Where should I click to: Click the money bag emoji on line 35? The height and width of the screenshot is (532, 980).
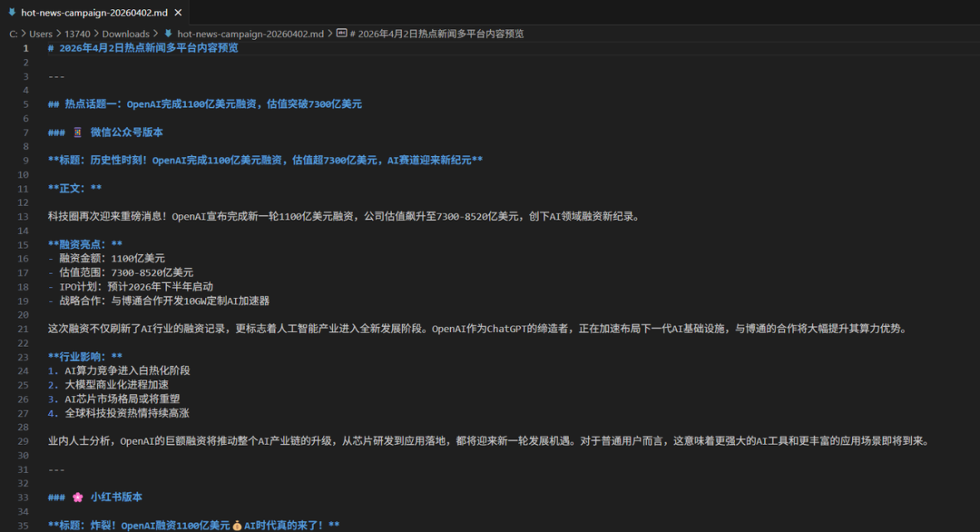pos(237,526)
